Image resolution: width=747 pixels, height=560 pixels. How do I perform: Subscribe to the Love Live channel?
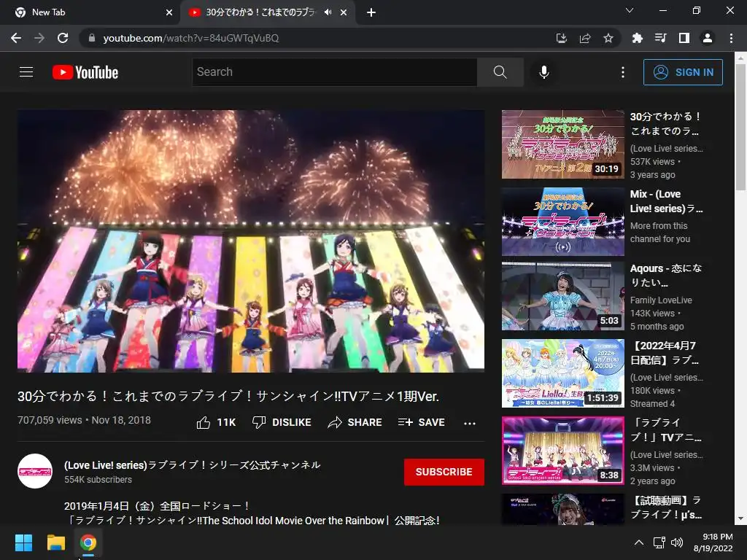[444, 472]
